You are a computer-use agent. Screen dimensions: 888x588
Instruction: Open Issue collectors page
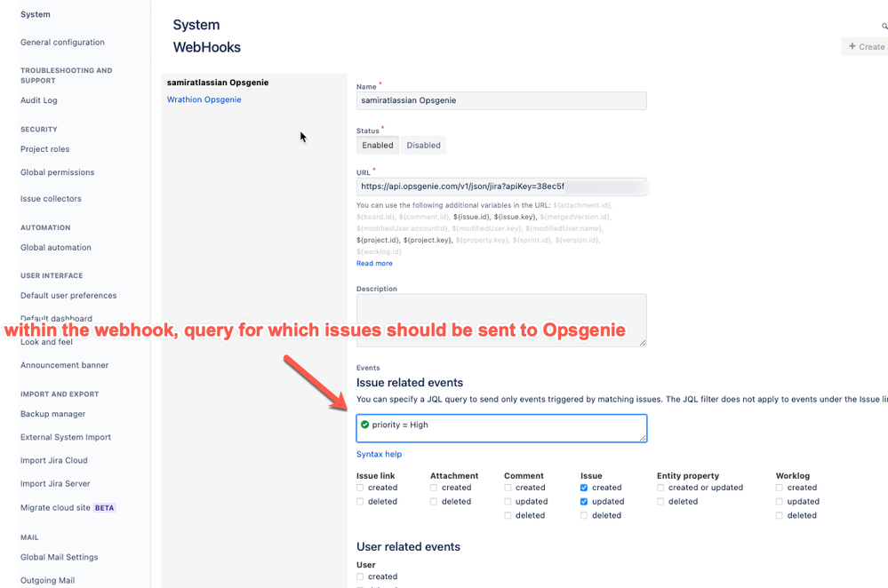[51, 199]
